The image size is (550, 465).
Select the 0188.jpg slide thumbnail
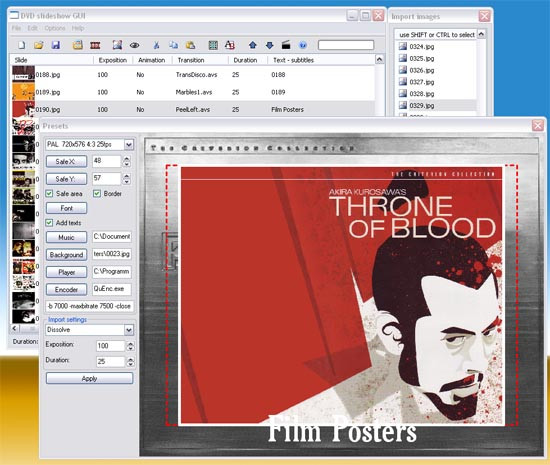24,74
